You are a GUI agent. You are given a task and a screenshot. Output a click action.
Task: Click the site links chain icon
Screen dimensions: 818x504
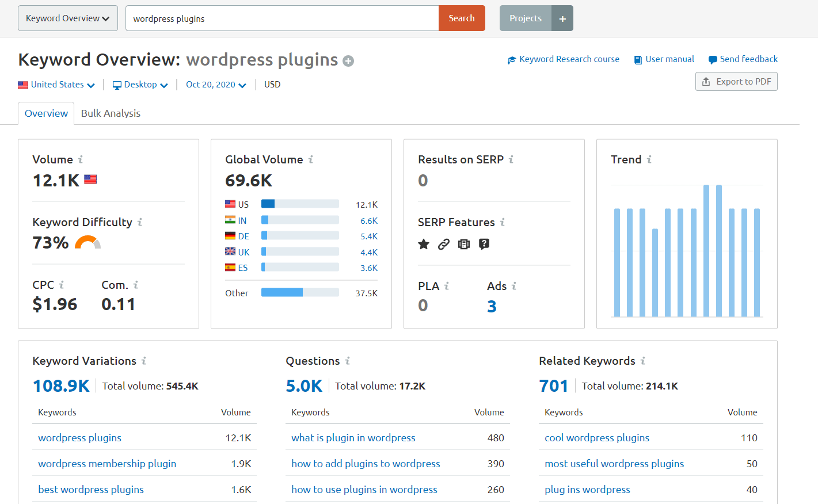(x=444, y=244)
